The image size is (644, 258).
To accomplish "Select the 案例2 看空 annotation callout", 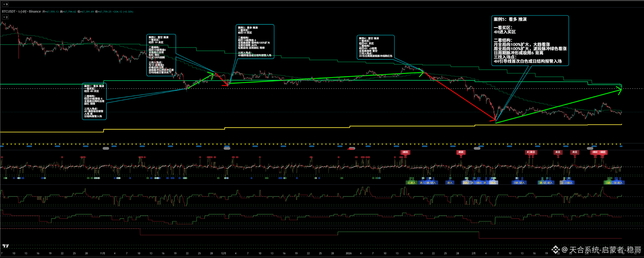I will click(x=161, y=55).
